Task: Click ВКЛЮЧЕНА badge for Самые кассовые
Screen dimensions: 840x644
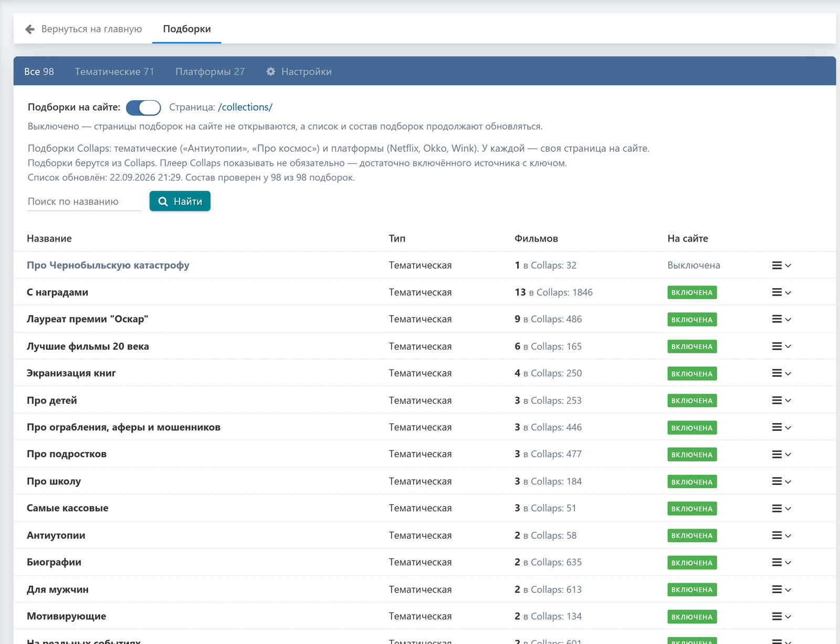Action: coord(692,509)
